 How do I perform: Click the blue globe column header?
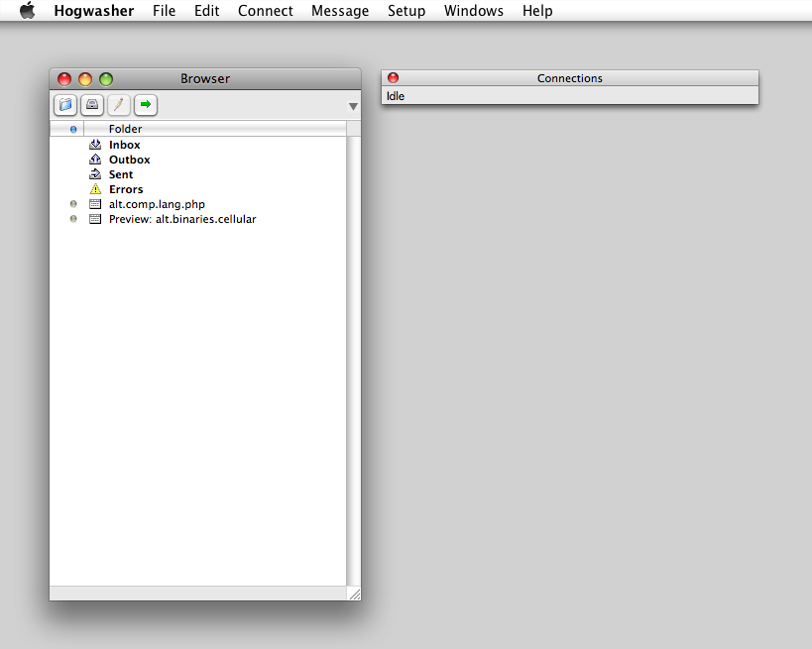[x=73, y=129]
